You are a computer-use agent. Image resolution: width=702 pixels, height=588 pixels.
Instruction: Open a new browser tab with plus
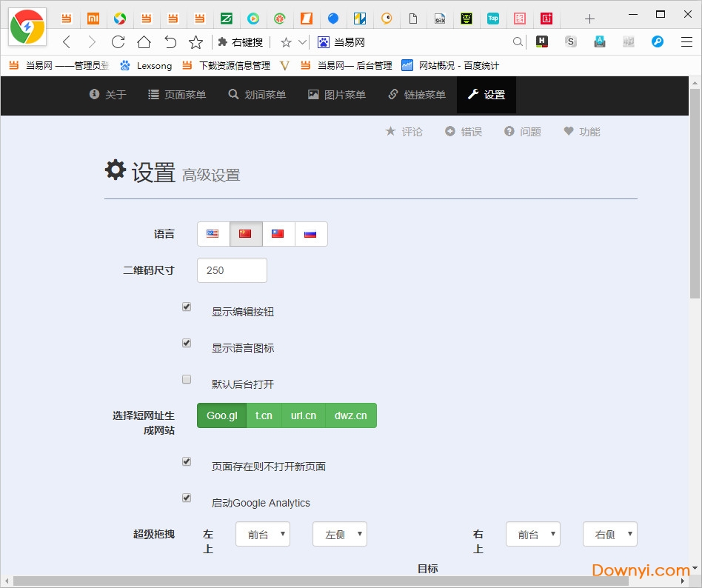point(589,19)
